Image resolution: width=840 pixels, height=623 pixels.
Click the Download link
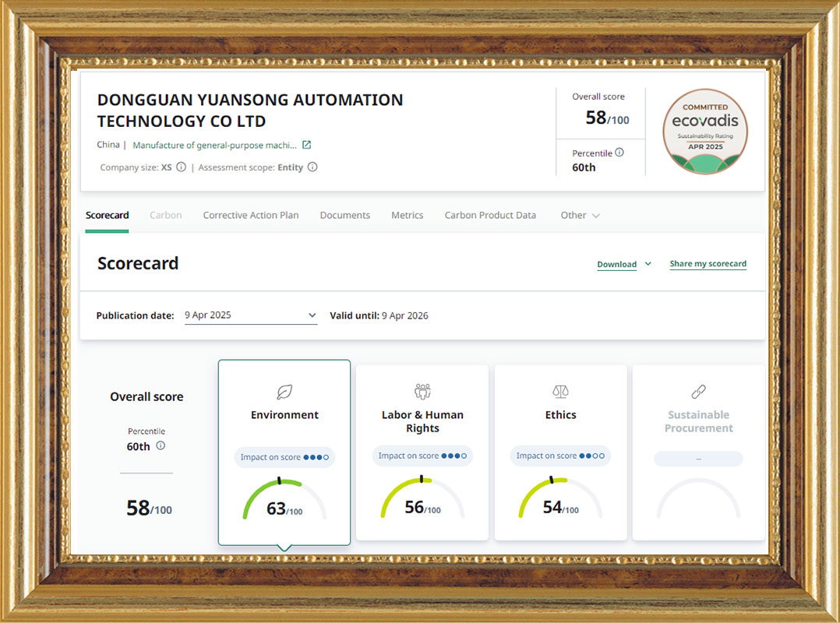click(x=616, y=265)
